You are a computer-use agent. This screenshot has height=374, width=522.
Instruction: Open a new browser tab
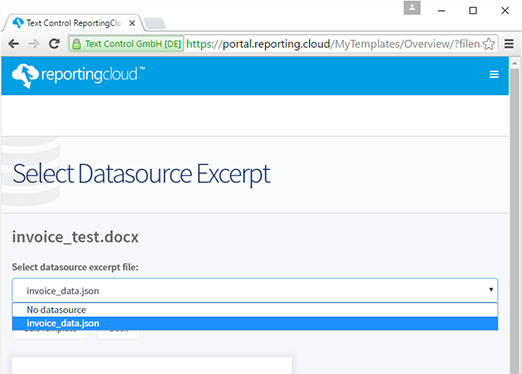155,23
